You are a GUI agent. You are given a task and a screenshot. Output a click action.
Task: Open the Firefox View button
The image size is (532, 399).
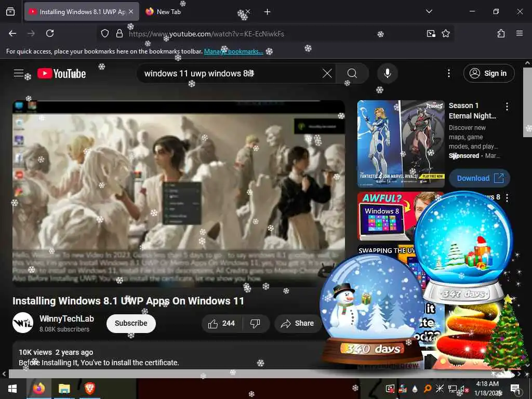pyautogui.click(x=10, y=12)
